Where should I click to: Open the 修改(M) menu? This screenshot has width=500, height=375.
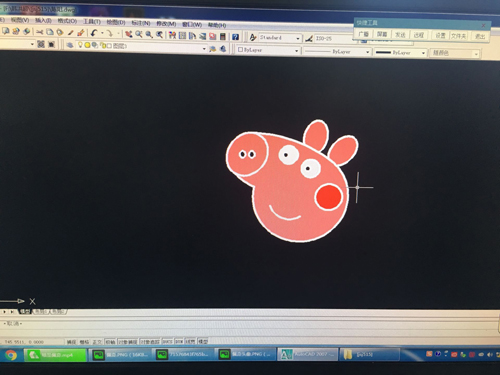166,23
